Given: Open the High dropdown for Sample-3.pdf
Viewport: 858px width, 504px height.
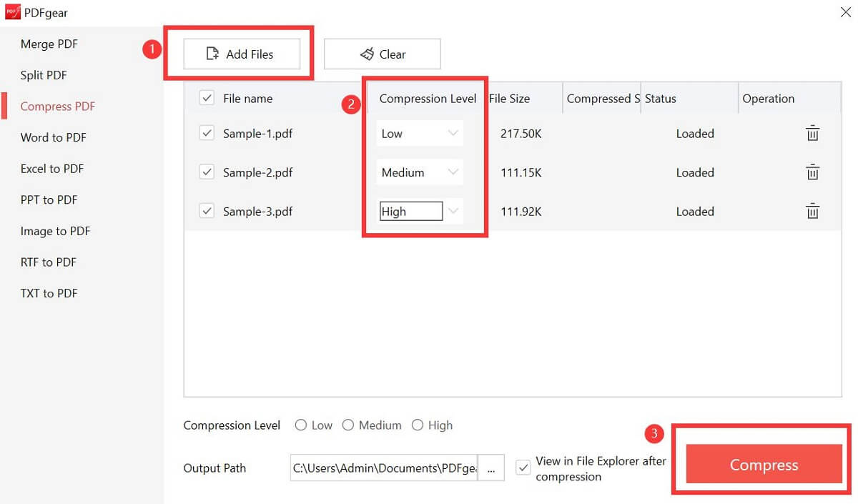Looking at the screenshot, I should click(x=420, y=212).
